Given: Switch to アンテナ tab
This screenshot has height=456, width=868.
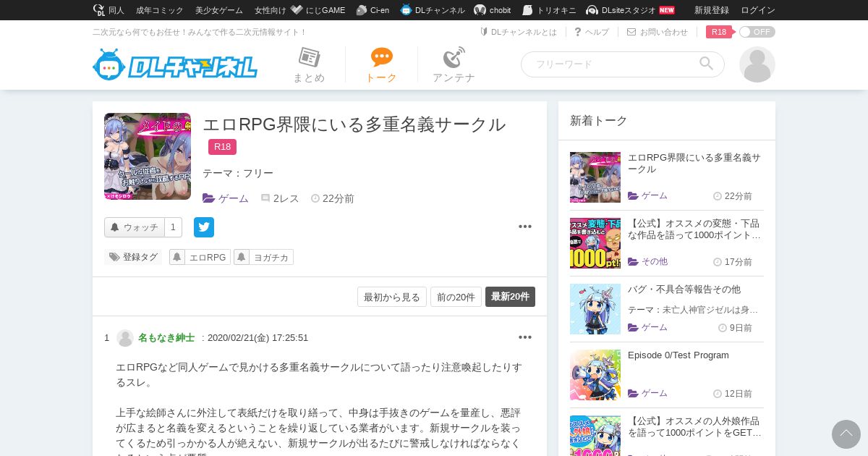Looking at the screenshot, I should tap(454, 65).
